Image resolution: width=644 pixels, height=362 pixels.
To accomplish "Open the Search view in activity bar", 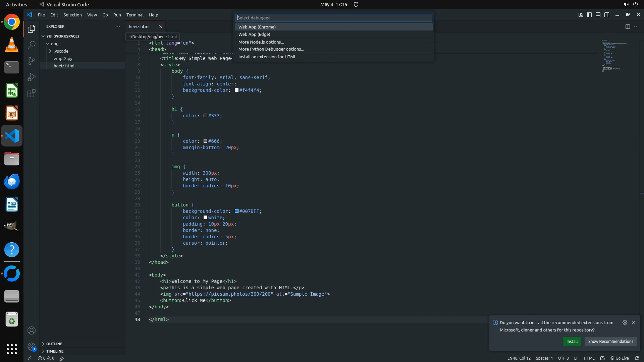I will tap(32, 45).
